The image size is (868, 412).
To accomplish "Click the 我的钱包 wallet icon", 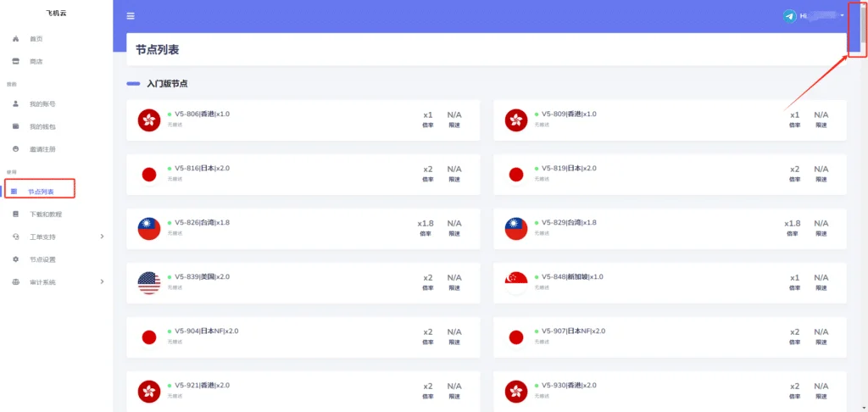I will click(x=15, y=126).
